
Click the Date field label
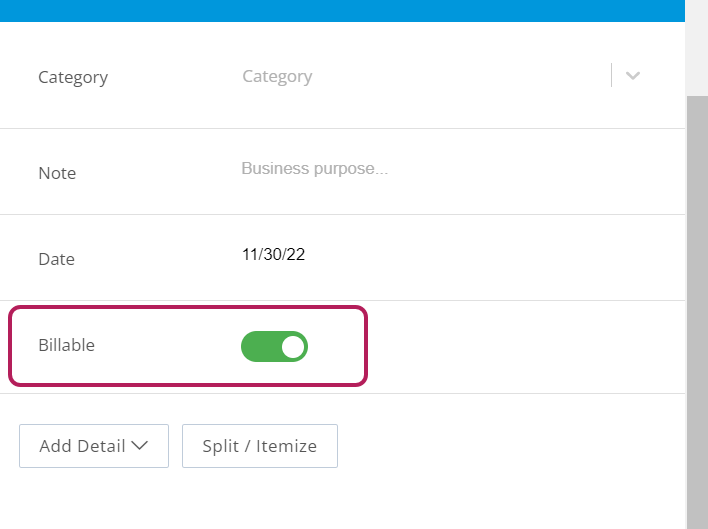56,259
